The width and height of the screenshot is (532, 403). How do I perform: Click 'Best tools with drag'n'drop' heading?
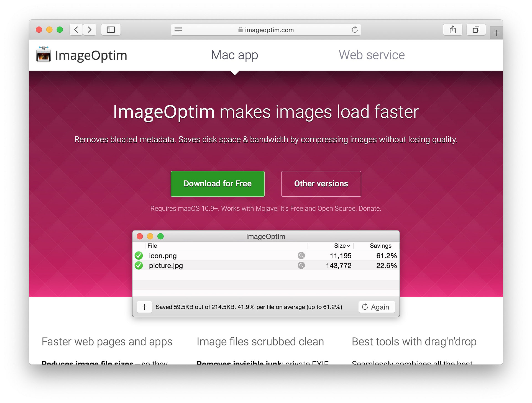click(x=414, y=342)
